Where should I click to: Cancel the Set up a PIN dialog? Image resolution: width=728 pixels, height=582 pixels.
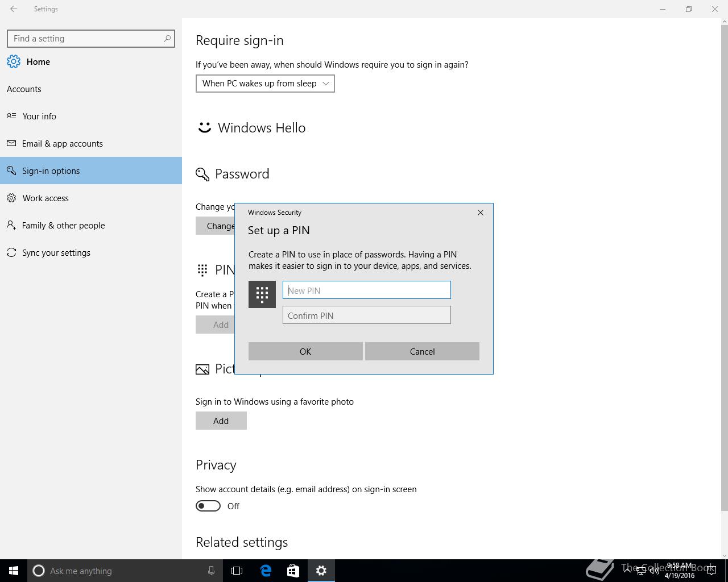422,351
